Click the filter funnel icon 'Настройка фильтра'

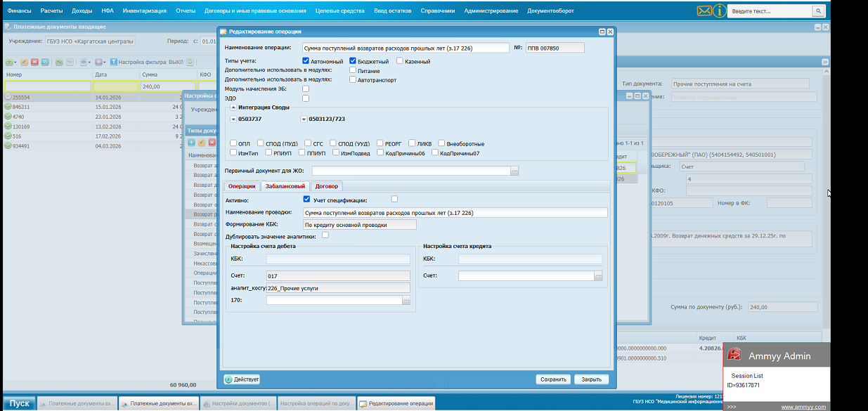(x=114, y=62)
